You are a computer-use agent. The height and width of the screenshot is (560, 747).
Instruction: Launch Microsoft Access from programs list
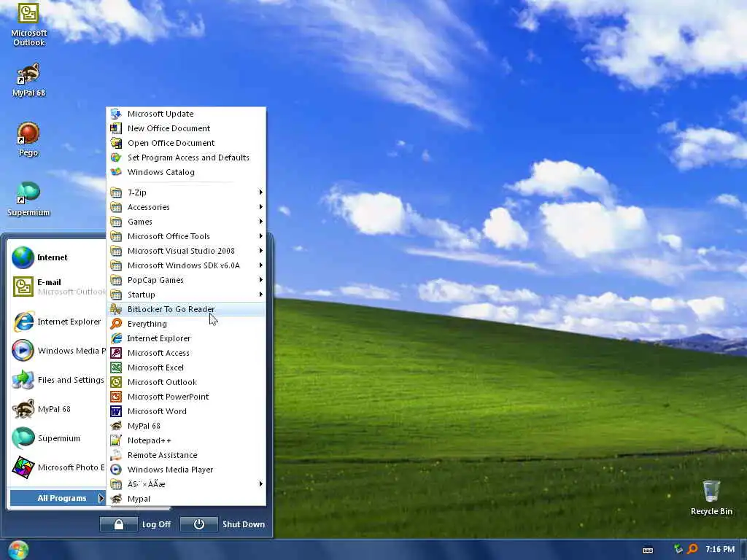click(x=186, y=353)
